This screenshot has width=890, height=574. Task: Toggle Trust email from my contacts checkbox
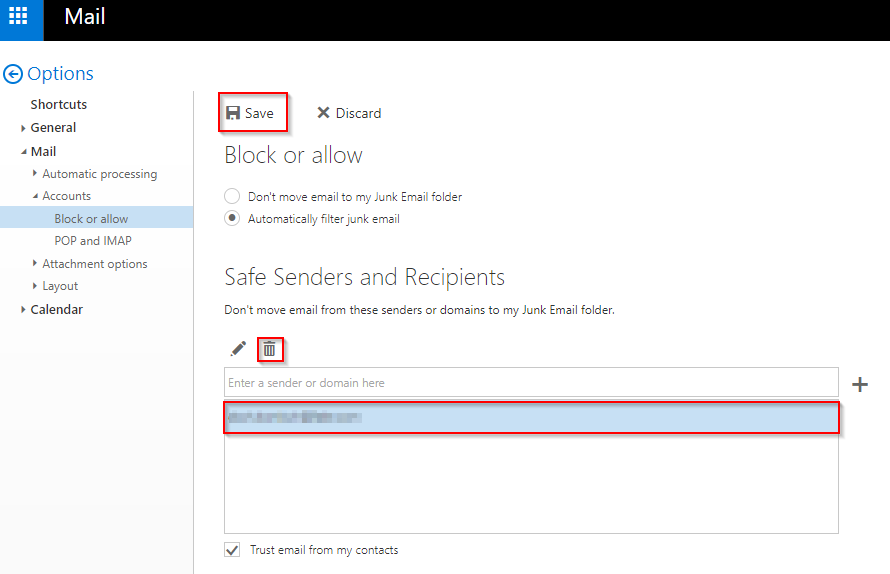[232, 550]
